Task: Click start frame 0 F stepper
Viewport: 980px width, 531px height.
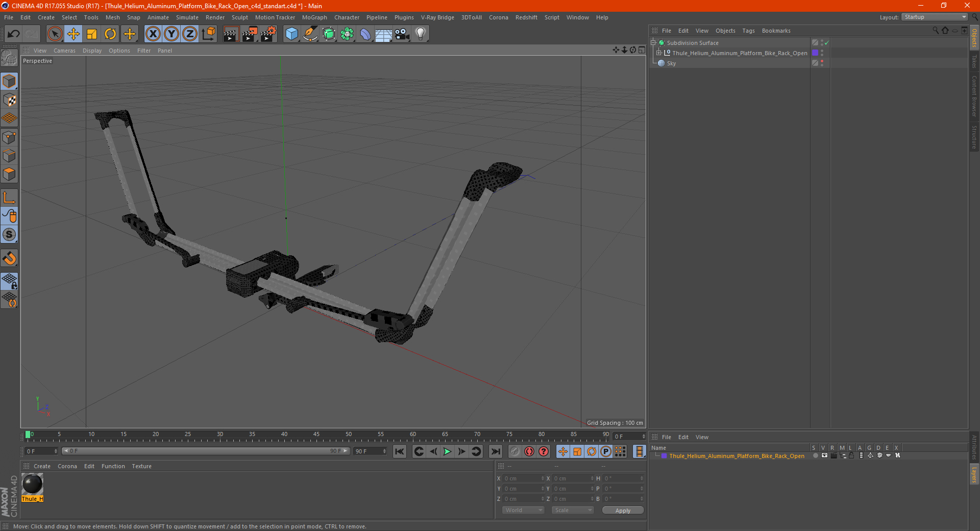Action: click(x=56, y=451)
